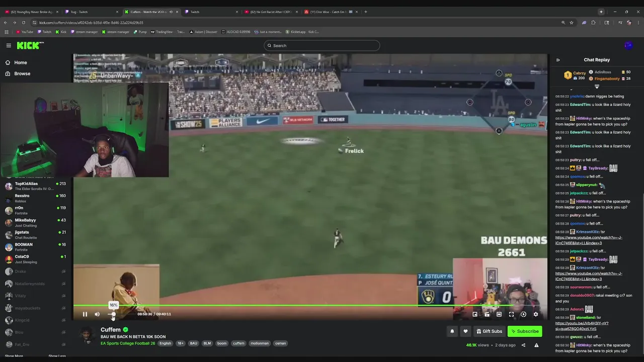644x362 pixels.
Task: Adjust the volume slider knob
Action: coord(113,314)
